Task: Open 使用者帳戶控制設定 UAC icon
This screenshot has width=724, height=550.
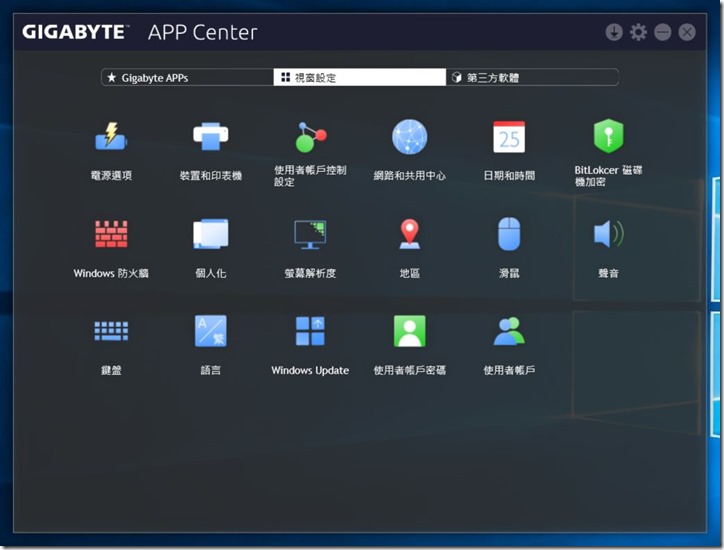Action: [310, 137]
